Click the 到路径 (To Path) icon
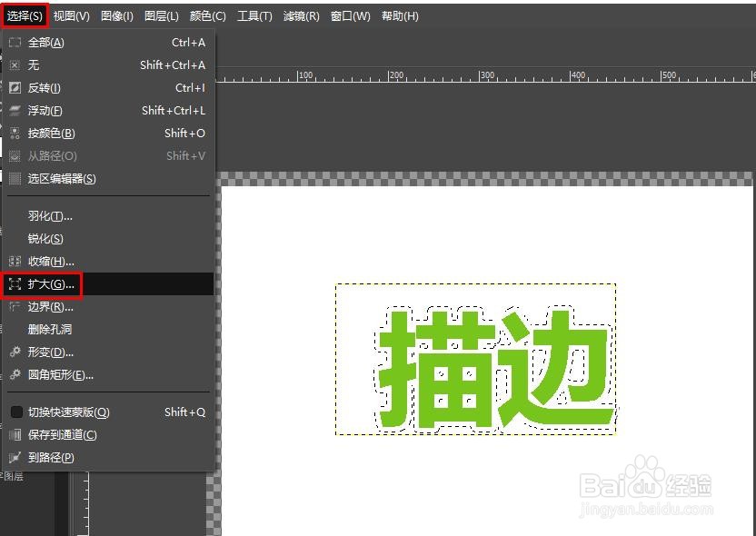The height and width of the screenshot is (536, 756). click(15, 457)
